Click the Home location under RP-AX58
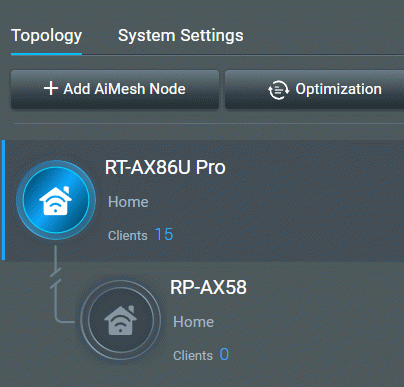 pos(194,322)
